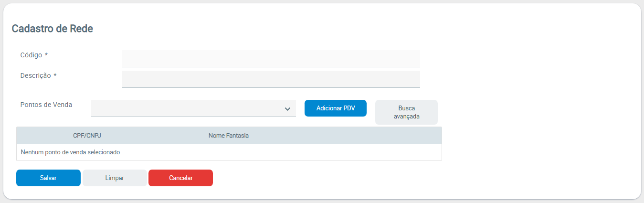Click the required asterisk beside Código
644x203 pixels.
pos(46,55)
